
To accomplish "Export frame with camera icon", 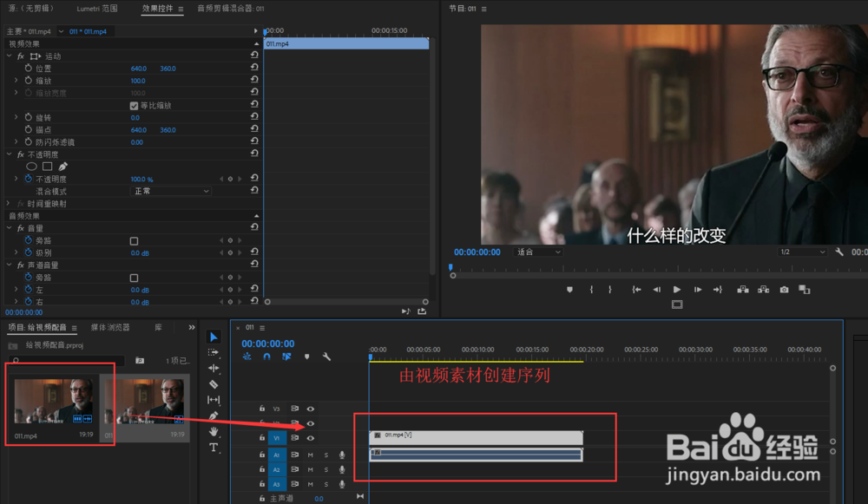I will pos(784,290).
